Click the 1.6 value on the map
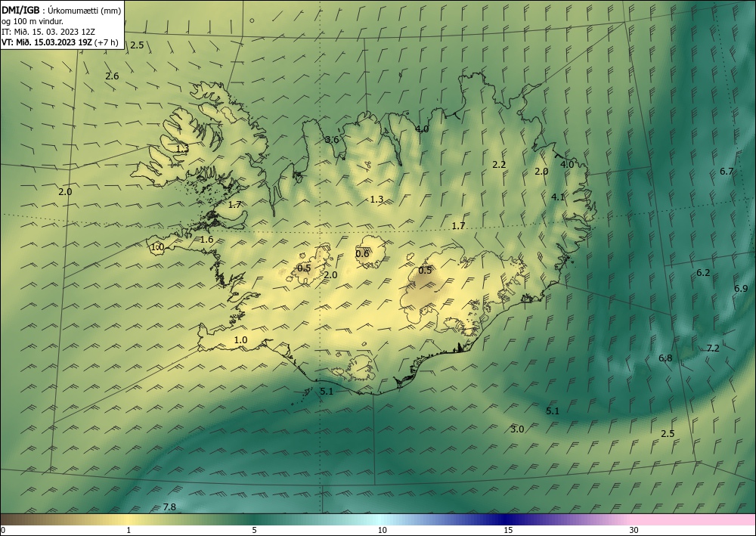756x536 pixels. click(207, 240)
